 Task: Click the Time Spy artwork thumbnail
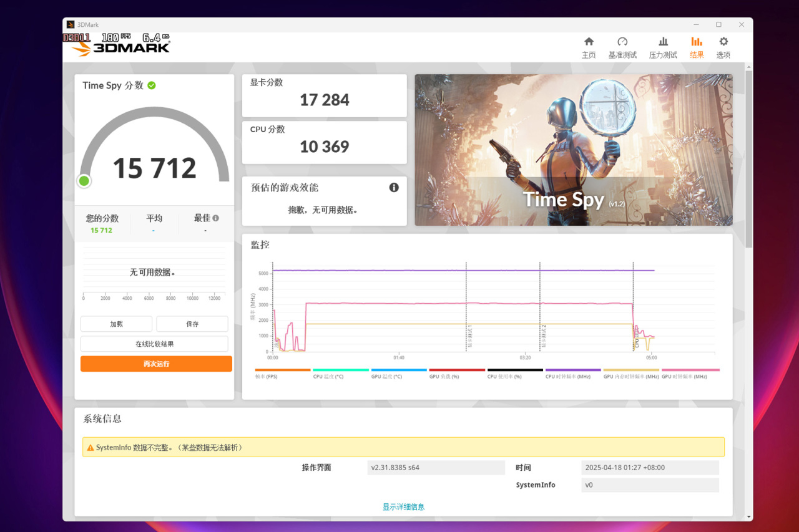coord(574,150)
